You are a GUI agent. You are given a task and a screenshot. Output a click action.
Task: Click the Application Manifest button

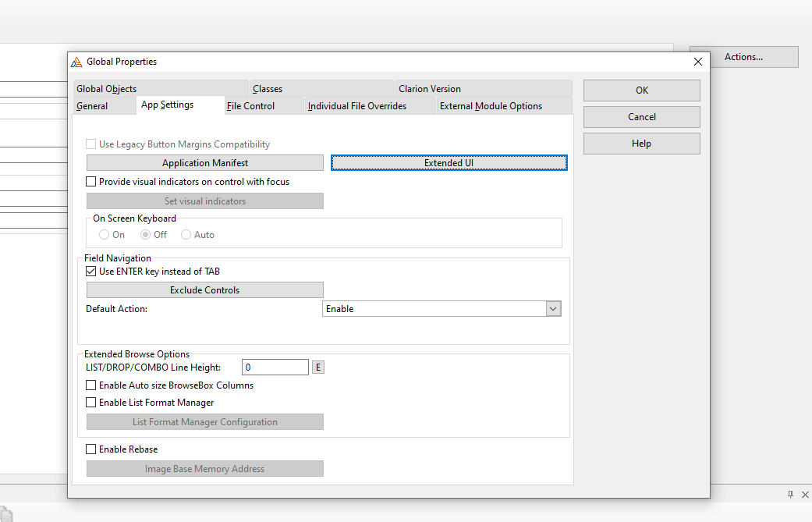(x=205, y=163)
